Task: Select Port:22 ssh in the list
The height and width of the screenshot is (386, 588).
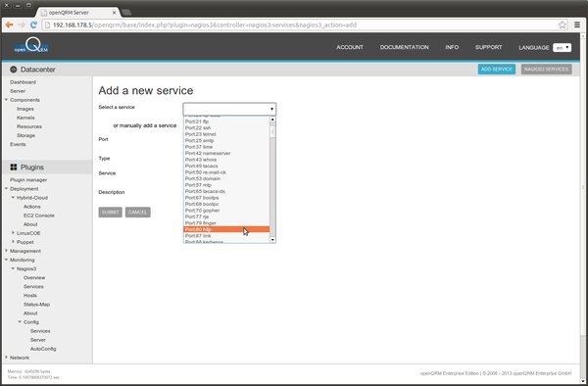Action: [226, 127]
